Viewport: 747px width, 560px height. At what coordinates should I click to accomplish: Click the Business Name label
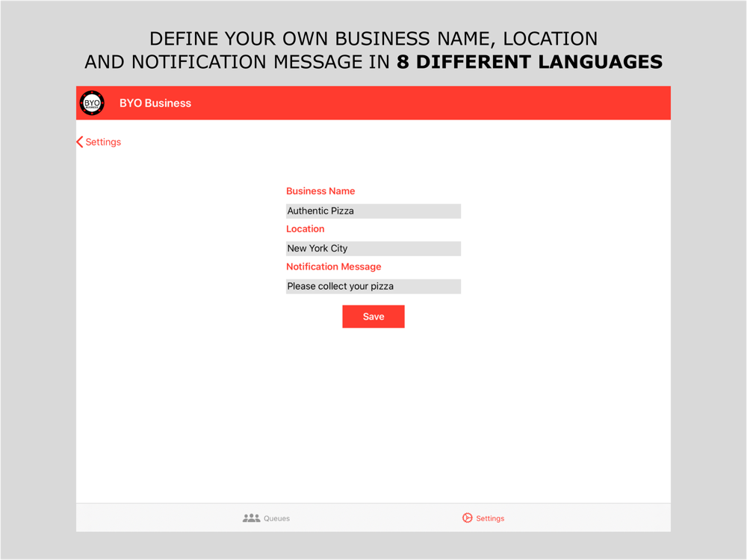(320, 191)
